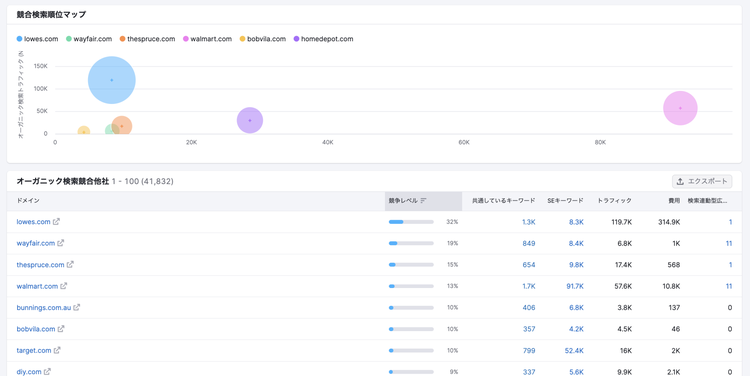Open external link icon beside bobvila.com
Screen dimensions: 750x376
[61, 329]
